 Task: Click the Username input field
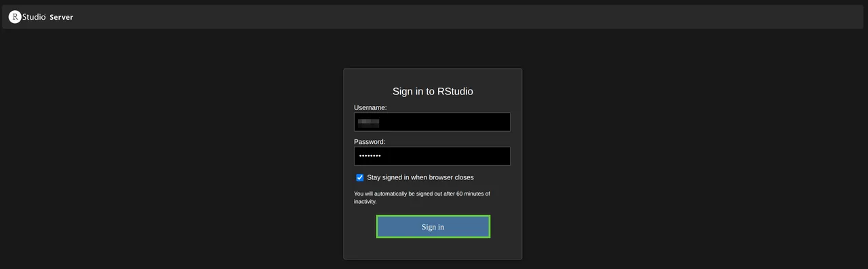(x=432, y=122)
